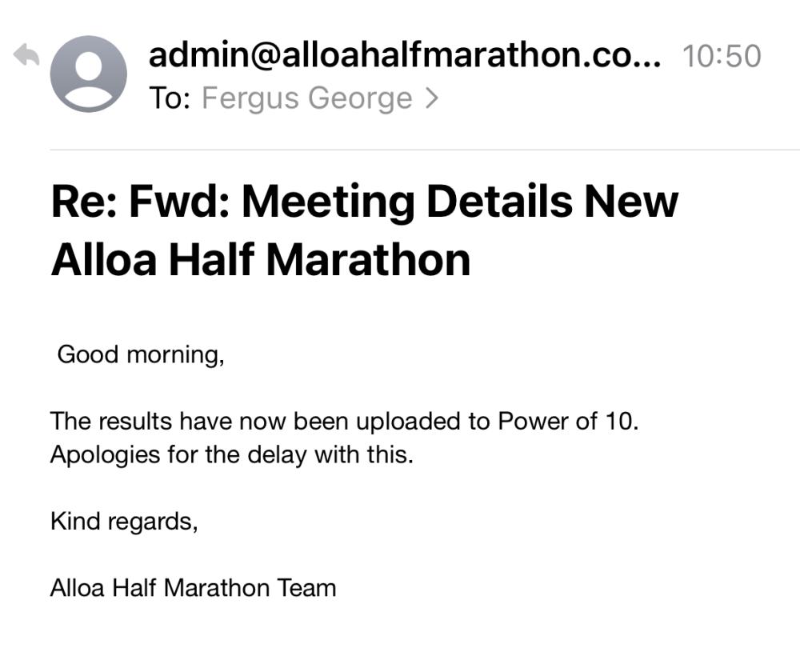Select the Fergus George recipient name

point(307,98)
